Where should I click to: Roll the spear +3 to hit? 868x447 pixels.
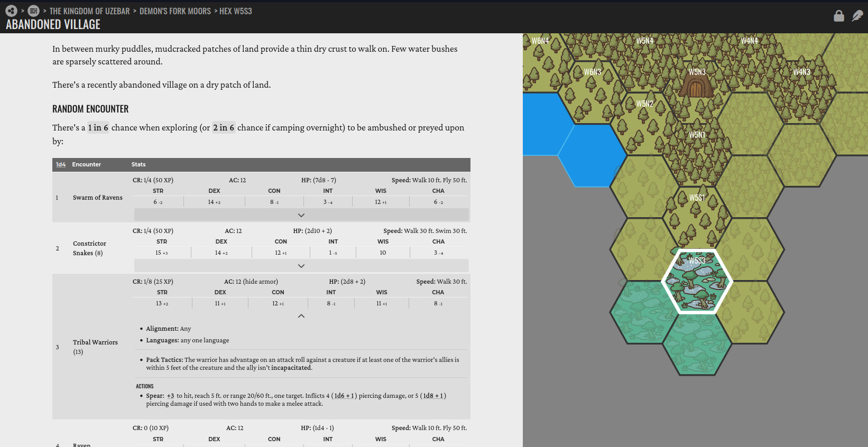click(170, 396)
